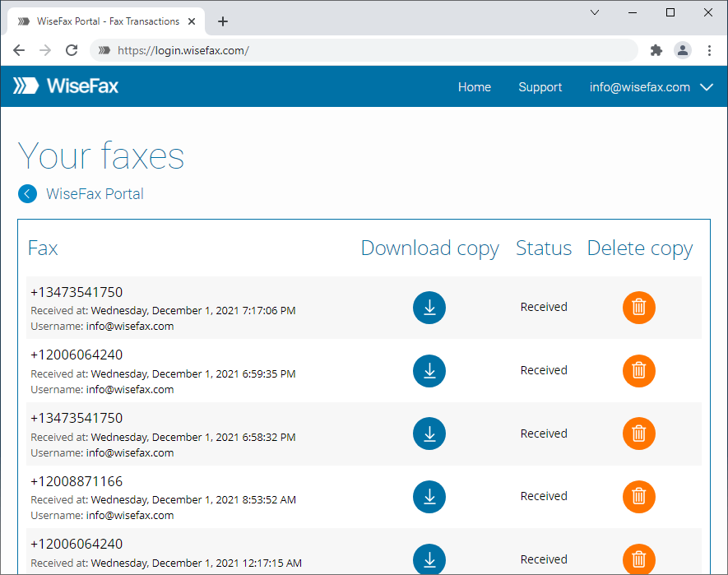Expand the tab search chevron

pos(594,12)
